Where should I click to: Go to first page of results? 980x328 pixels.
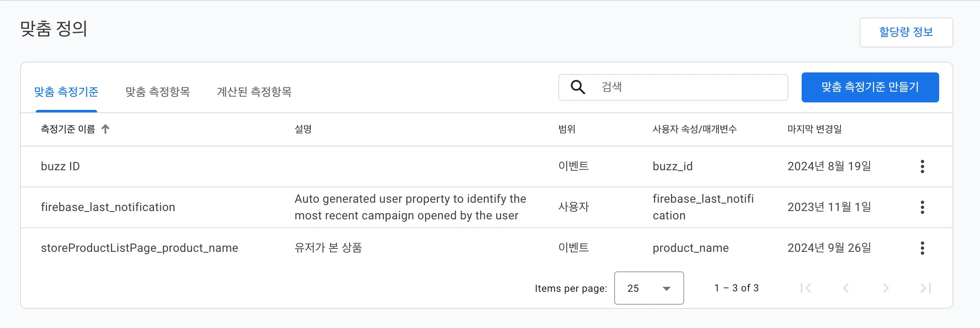click(x=806, y=288)
